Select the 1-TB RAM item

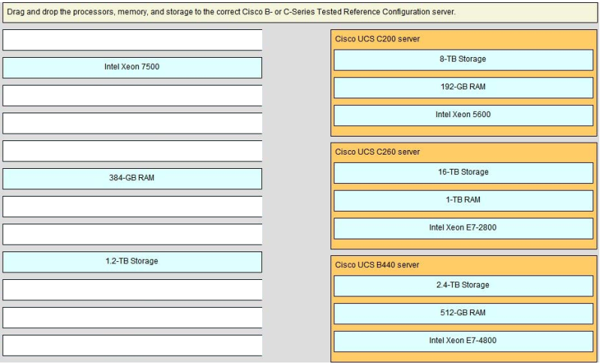click(x=463, y=200)
